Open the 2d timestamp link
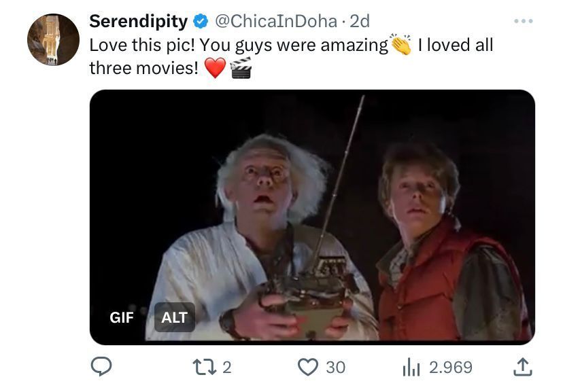The height and width of the screenshot is (392, 563). point(360,21)
